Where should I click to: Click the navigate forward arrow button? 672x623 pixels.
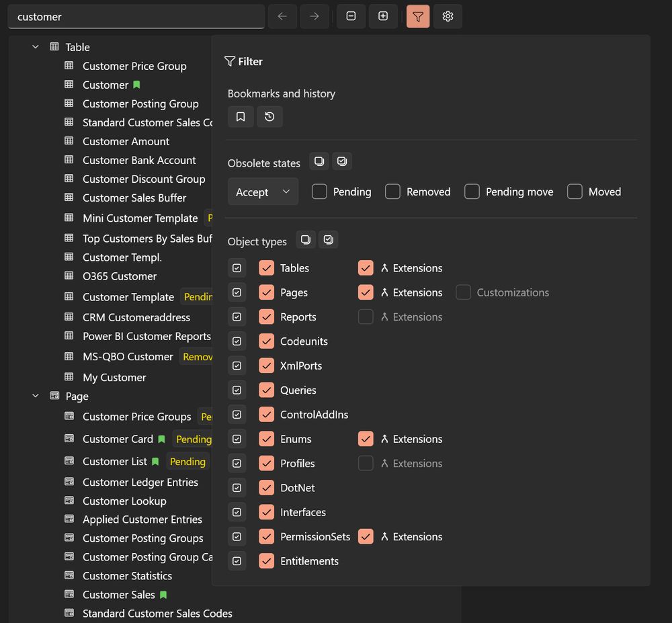314,16
